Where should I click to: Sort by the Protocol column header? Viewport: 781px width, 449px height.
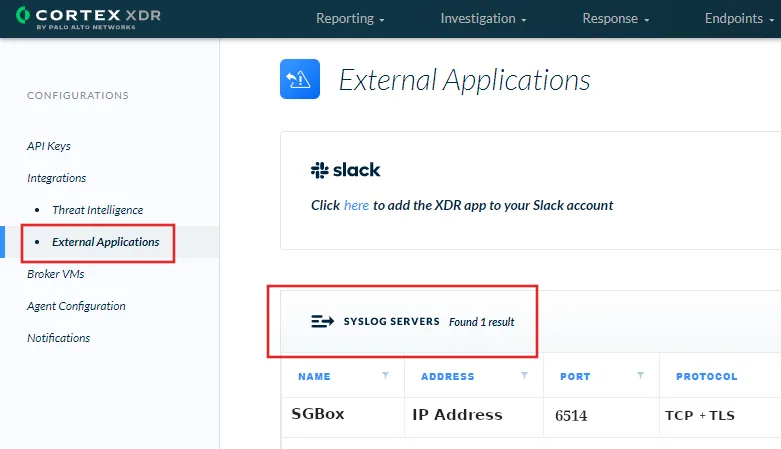[706, 377]
